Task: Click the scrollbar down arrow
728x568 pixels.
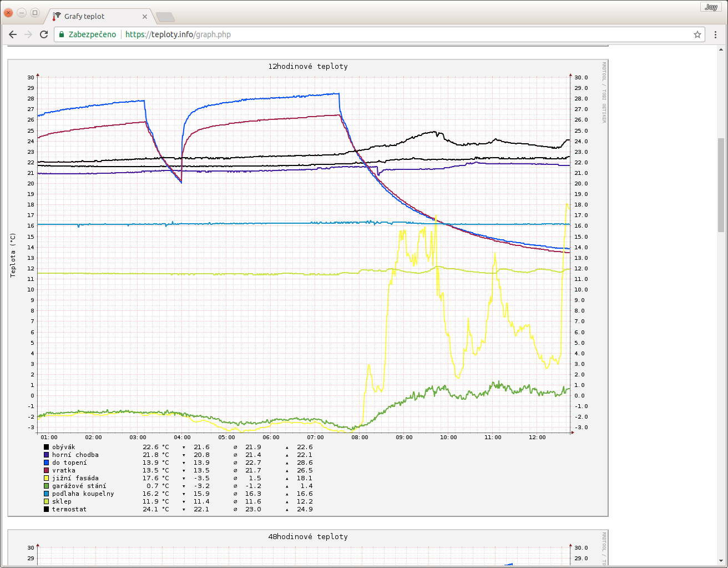Action: pos(721,561)
